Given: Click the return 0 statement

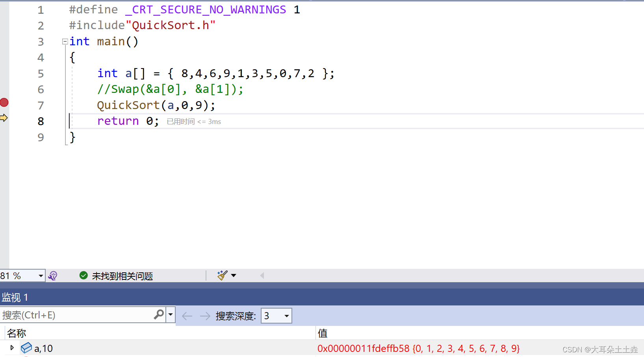Looking at the screenshot, I should coord(128,121).
